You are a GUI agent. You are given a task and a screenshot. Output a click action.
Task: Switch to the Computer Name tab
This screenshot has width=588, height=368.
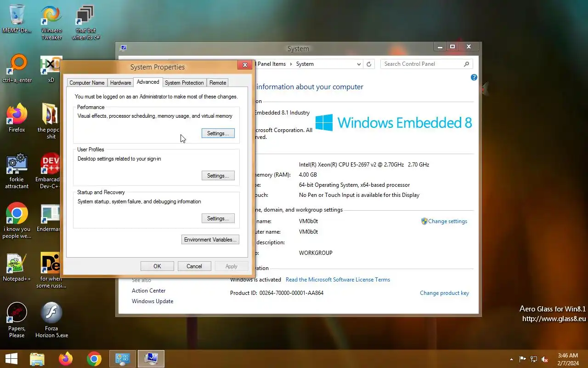click(87, 83)
